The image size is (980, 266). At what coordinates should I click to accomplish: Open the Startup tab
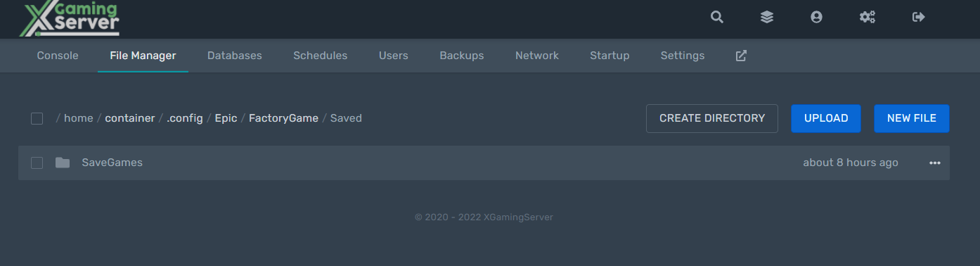click(610, 56)
